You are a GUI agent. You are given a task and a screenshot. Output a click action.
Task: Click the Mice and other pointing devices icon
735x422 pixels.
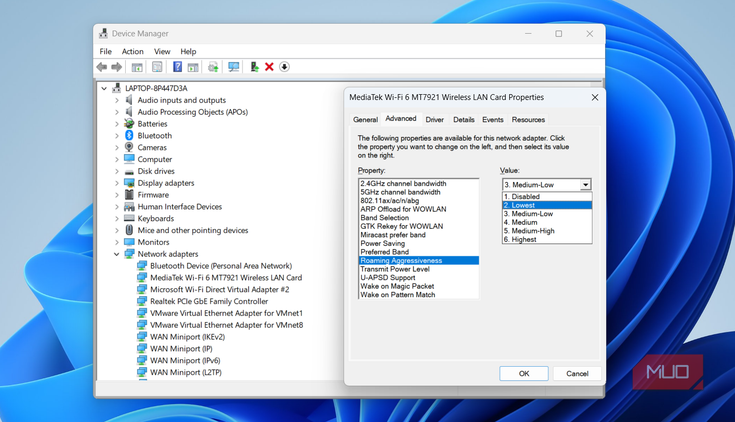point(129,230)
